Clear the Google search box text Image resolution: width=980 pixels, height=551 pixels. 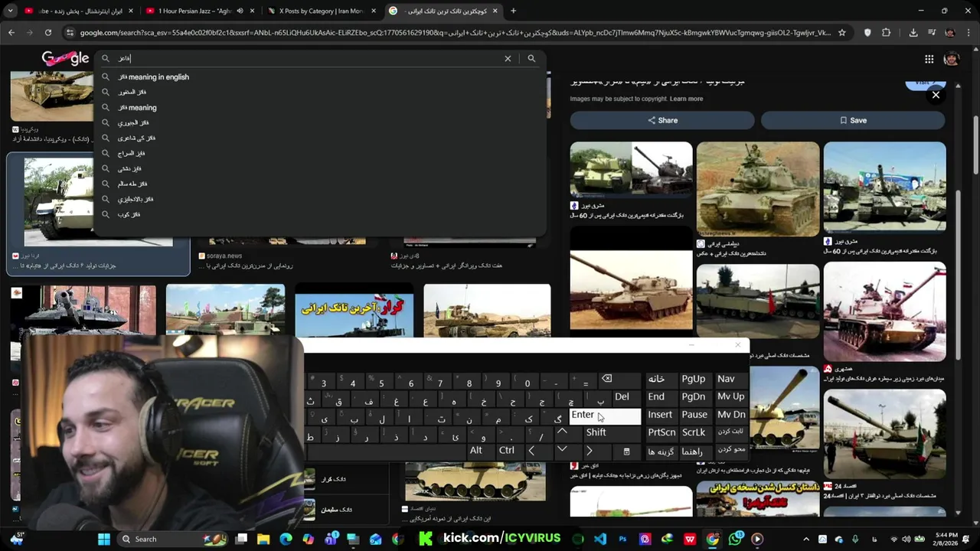[508, 58]
